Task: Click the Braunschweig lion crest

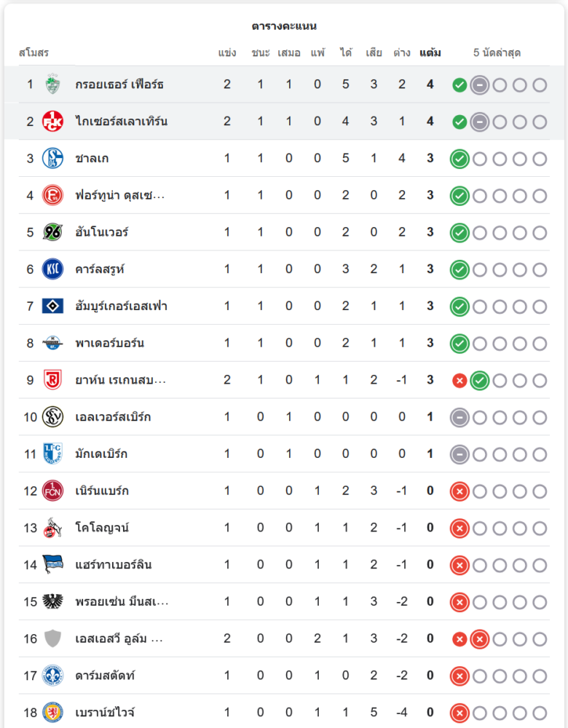Action: (x=52, y=712)
